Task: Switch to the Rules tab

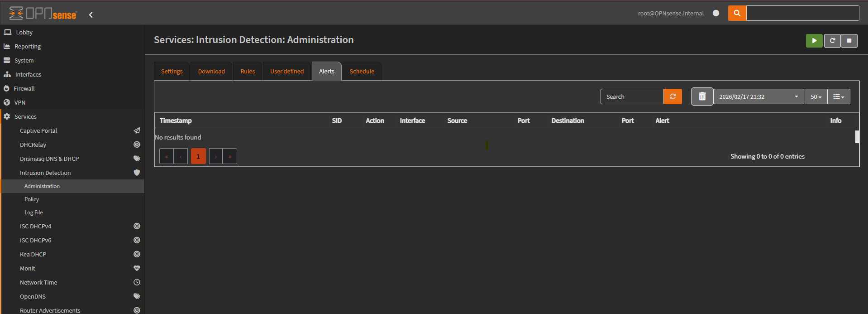Action: (x=248, y=72)
